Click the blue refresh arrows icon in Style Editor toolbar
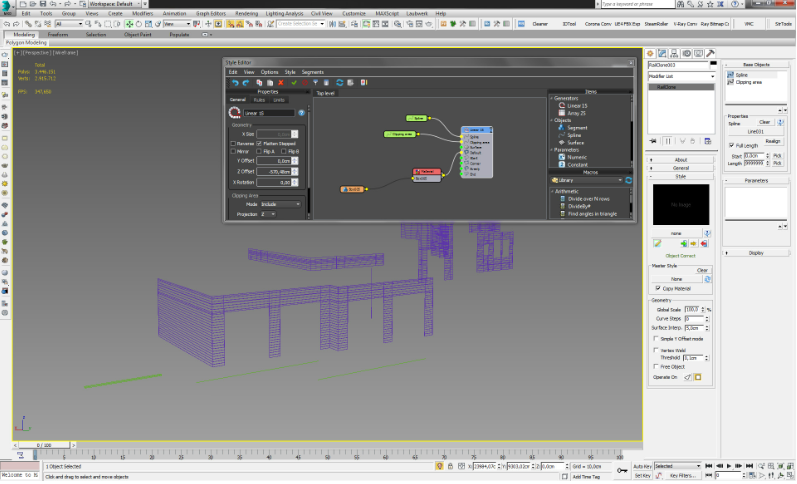The width and height of the screenshot is (797, 484). [x=339, y=82]
